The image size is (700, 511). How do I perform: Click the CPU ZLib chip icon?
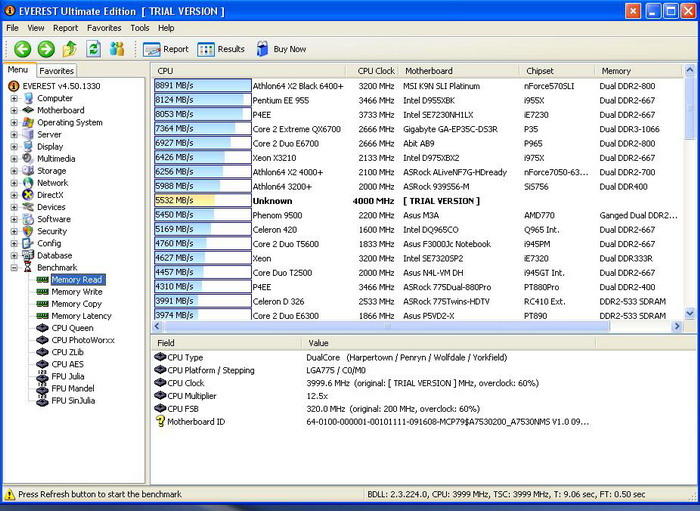tap(42, 352)
